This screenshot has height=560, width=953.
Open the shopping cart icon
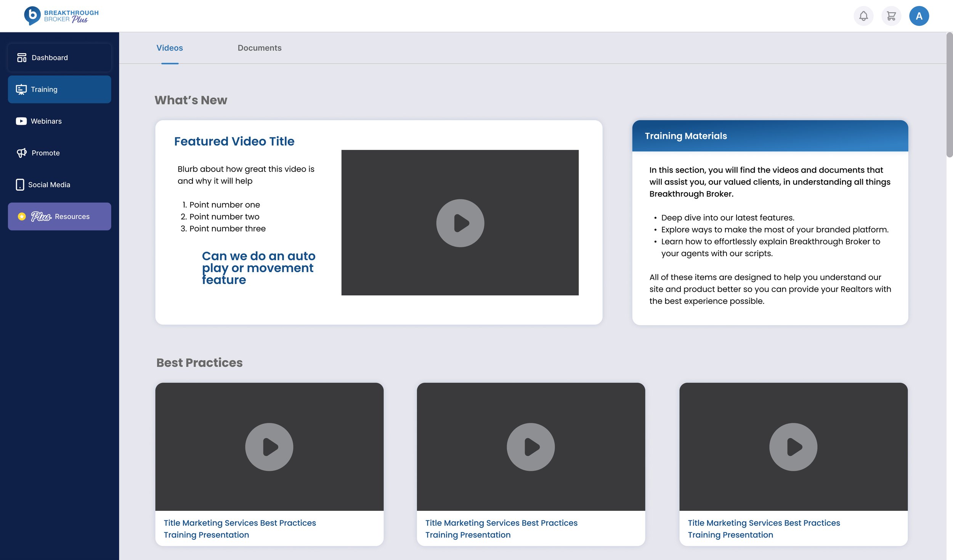click(891, 16)
